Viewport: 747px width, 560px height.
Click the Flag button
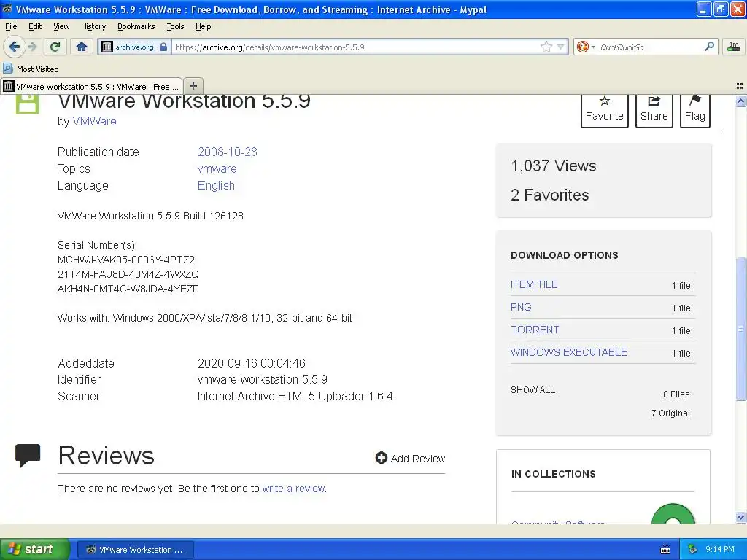tap(694, 109)
